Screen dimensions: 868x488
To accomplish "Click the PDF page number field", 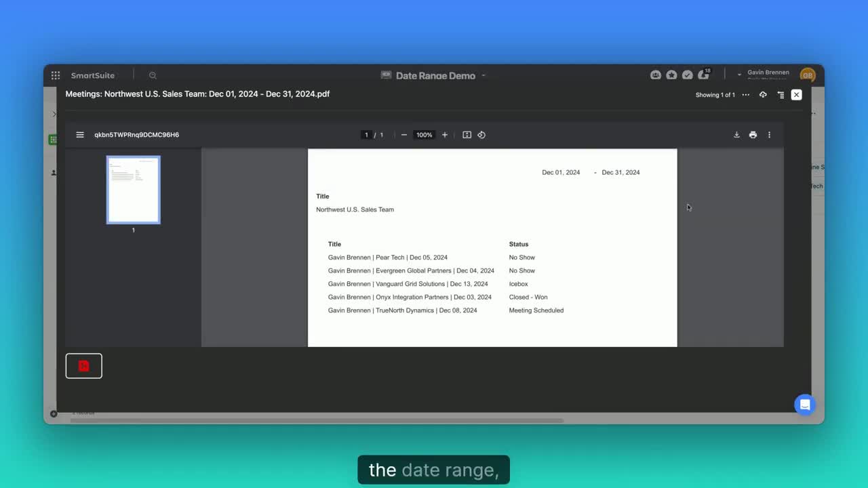I will [366, 135].
